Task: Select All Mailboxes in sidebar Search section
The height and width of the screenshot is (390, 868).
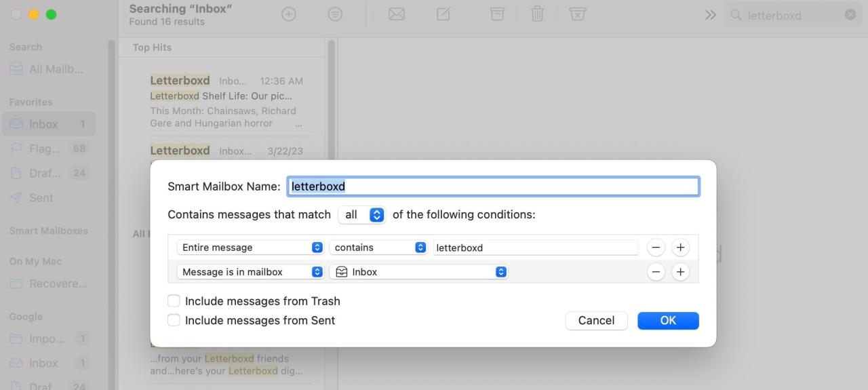Action: [47, 69]
